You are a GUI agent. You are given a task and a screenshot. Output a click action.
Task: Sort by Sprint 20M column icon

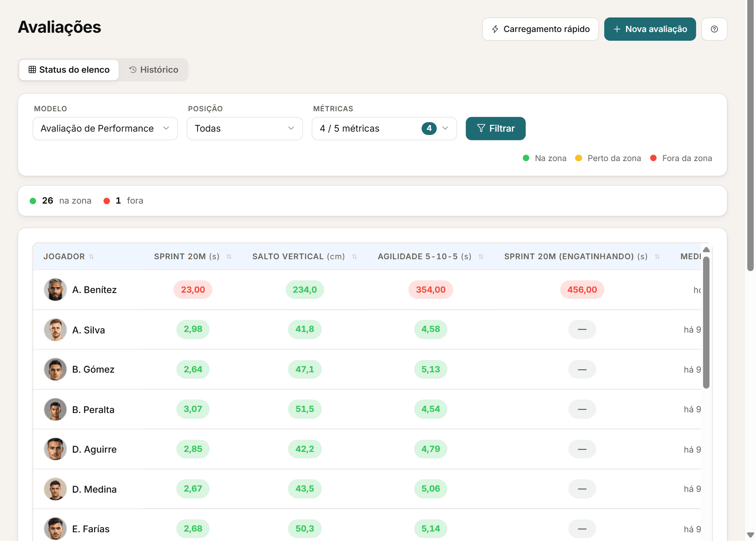pyautogui.click(x=229, y=257)
